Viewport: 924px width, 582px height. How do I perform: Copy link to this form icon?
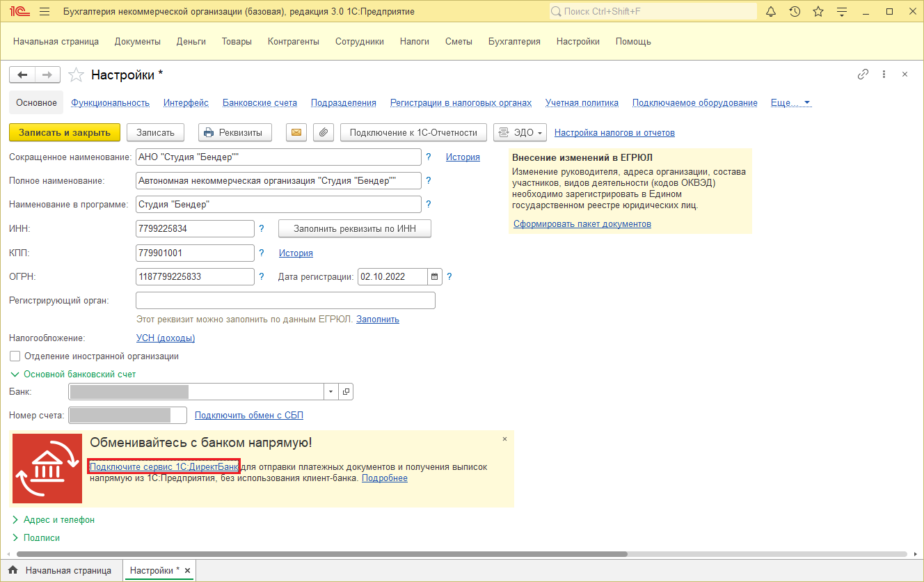[x=863, y=74]
